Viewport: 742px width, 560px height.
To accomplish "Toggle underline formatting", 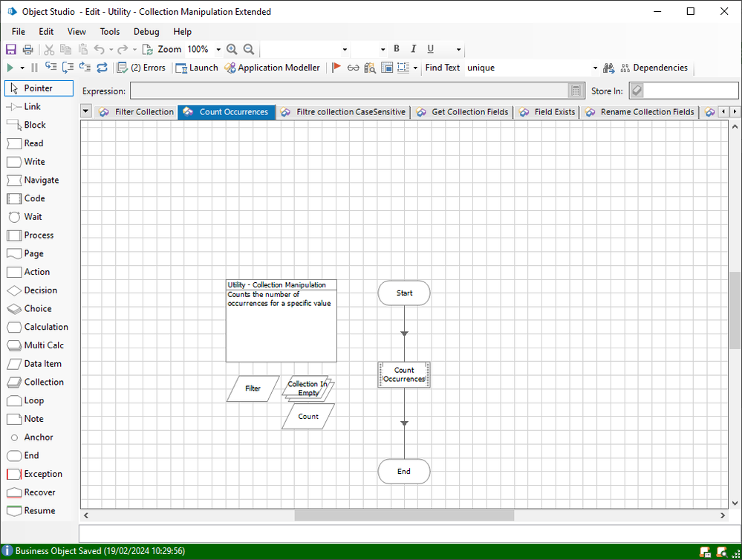I will click(x=430, y=49).
